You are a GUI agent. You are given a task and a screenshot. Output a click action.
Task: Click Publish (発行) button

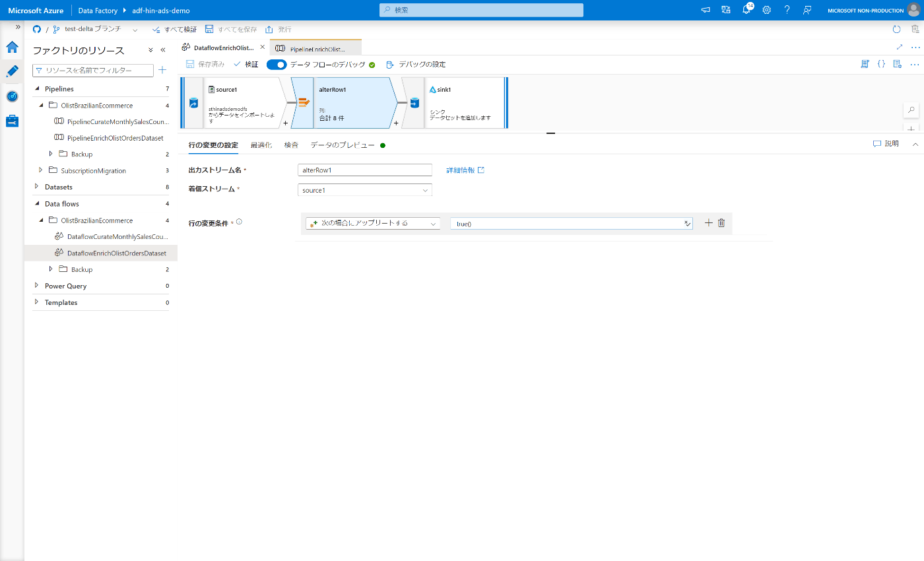tap(279, 30)
